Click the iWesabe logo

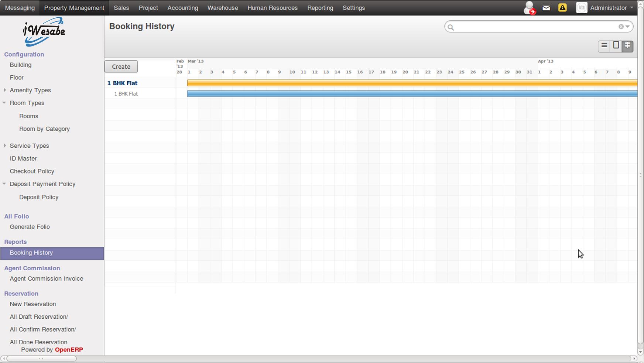(44, 32)
